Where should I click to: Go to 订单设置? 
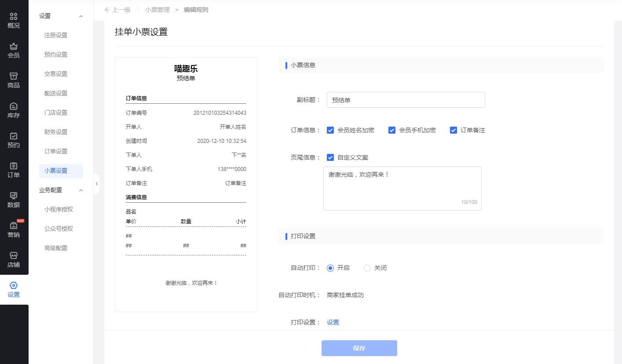point(56,151)
